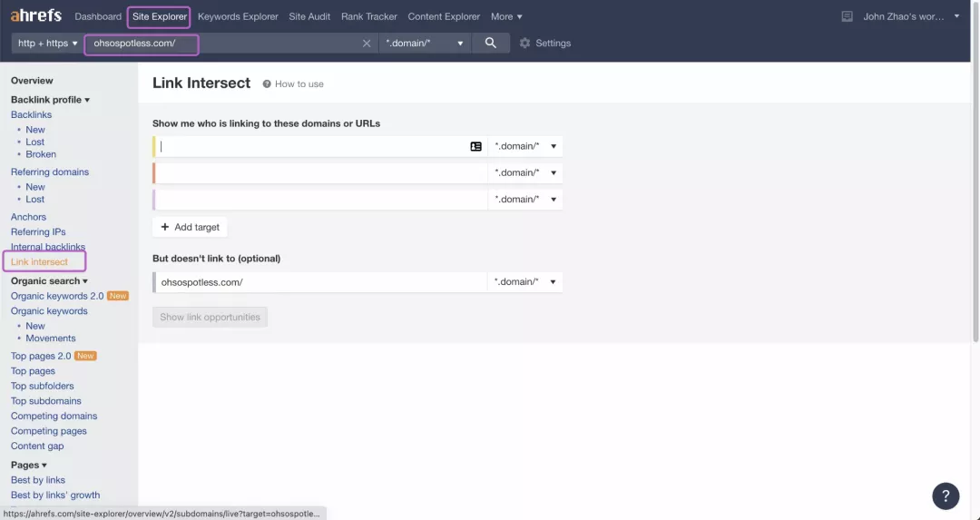This screenshot has width=980, height=520.
Task: Open Internal backlinks report
Action: [48, 247]
